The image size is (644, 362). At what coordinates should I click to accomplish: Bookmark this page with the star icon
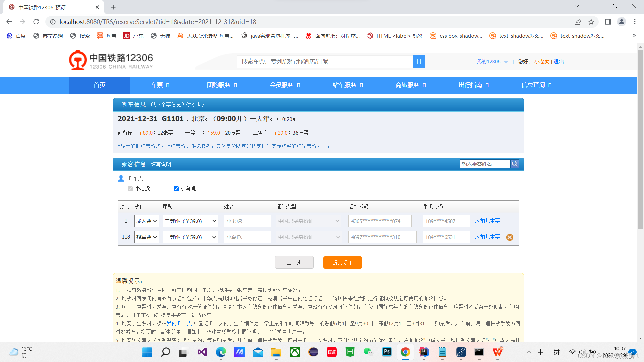point(591,22)
